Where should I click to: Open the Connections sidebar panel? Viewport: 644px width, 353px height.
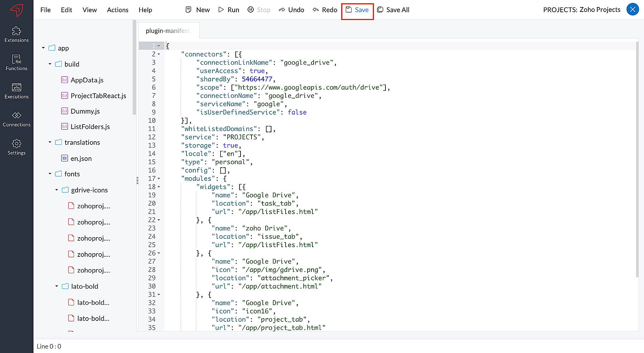point(16,119)
